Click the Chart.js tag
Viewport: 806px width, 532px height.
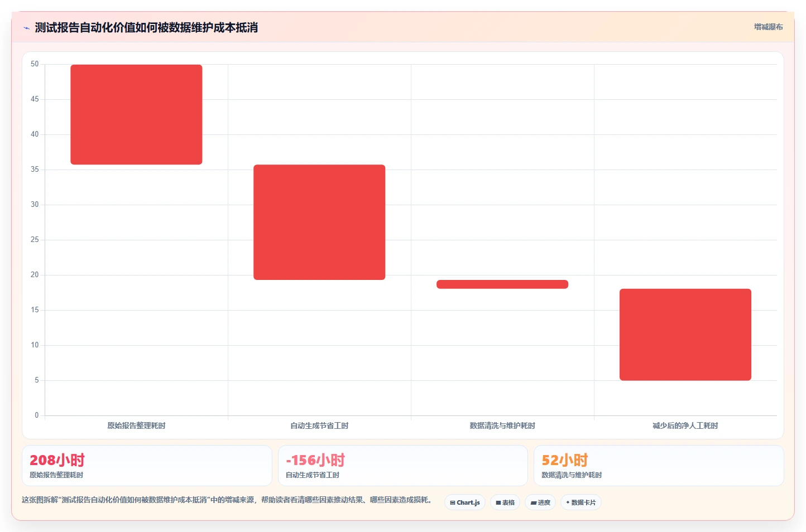(x=465, y=502)
